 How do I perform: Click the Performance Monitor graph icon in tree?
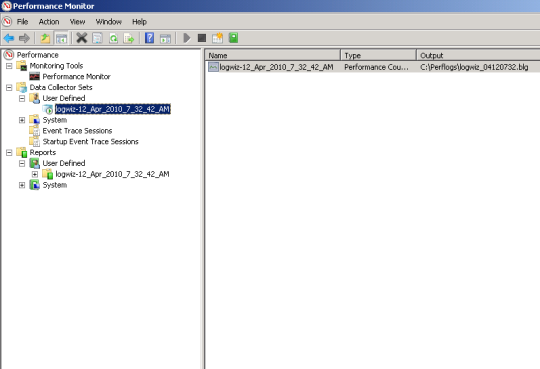click(x=34, y=76)
